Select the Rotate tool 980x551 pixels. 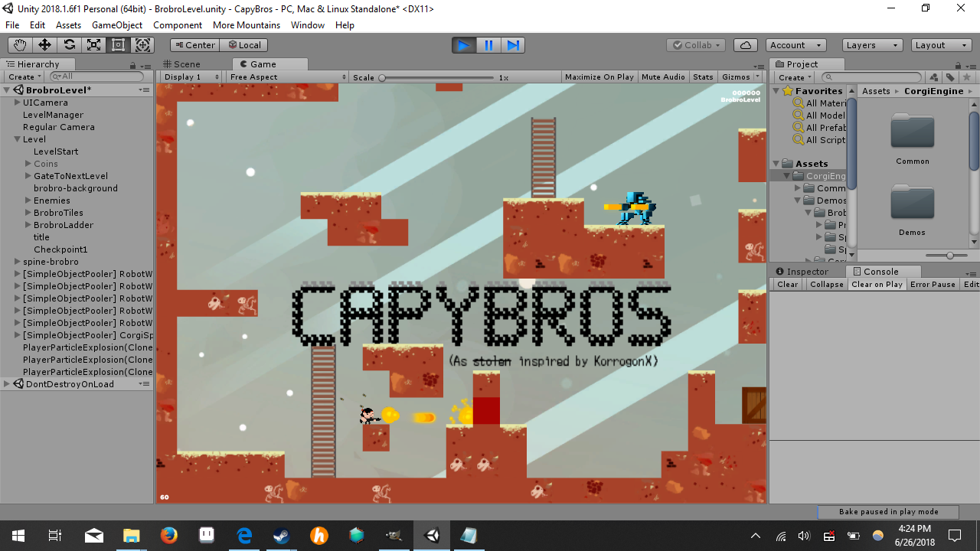point(68,44)
